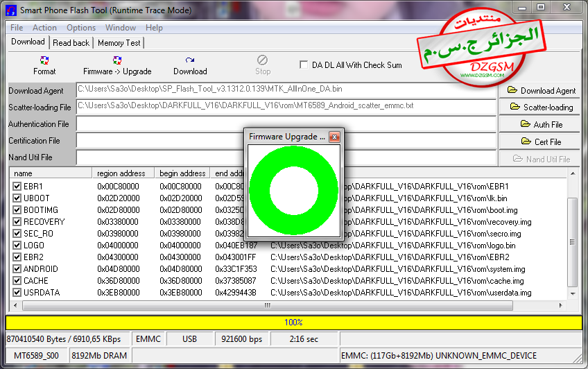The height and width of the screenshot is (369, 588).
Task: Switch to the Download tab
Action: pyautogui.click(x=28, y=42)
